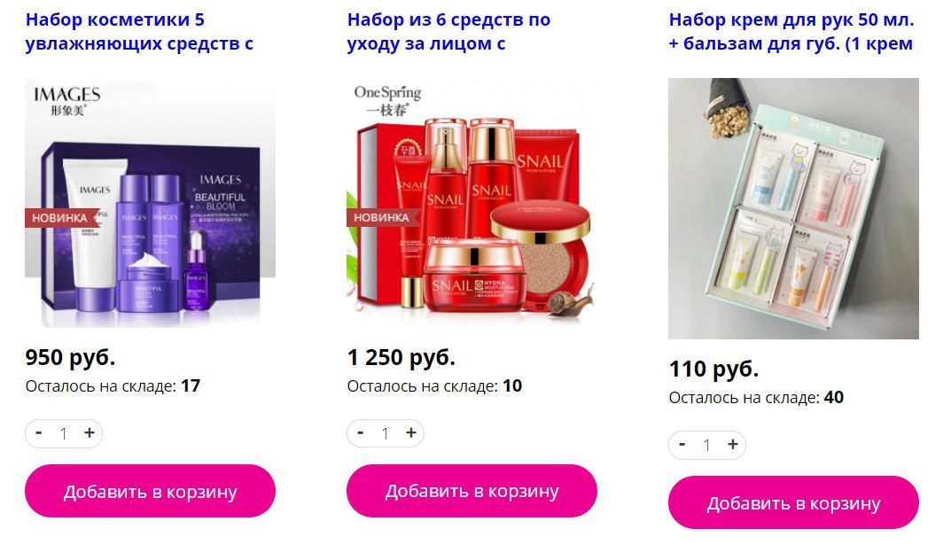Screen dimensions: 951x560
Task: Increase quantity for the 1 250 руб. set
Action: 410,432
